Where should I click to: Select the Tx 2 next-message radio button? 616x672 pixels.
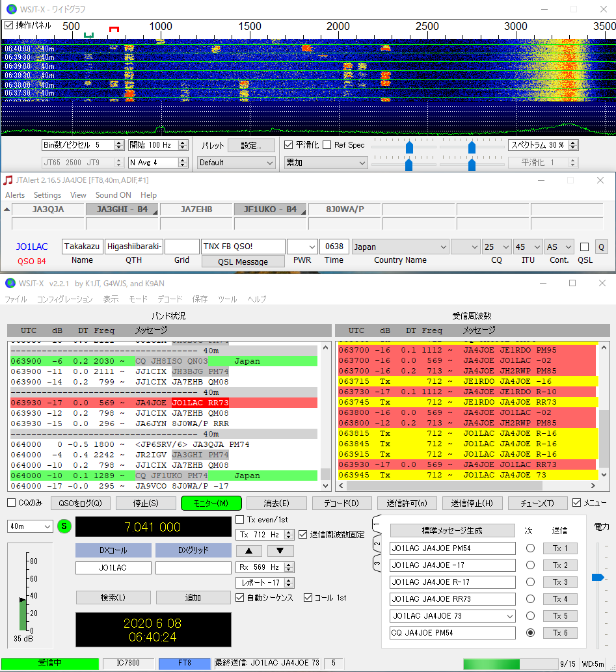pyautogui.click(x=531, y=565)
